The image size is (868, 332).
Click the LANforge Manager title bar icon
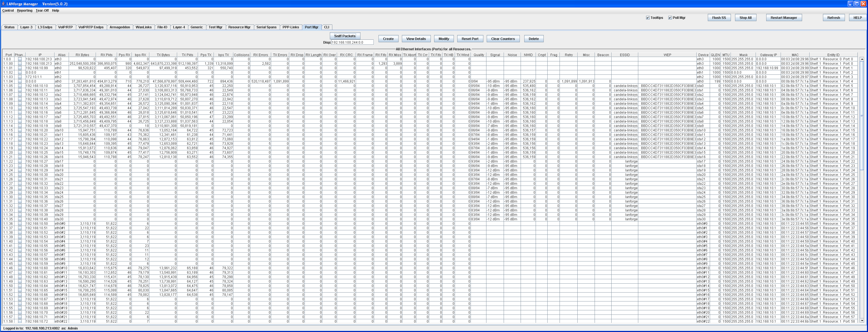click(x=3, y=4)
